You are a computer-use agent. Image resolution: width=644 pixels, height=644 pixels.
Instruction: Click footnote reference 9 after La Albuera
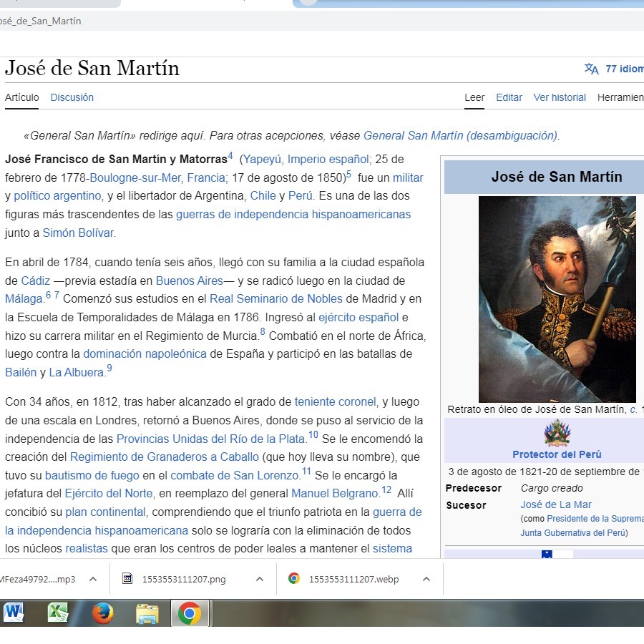109,369
